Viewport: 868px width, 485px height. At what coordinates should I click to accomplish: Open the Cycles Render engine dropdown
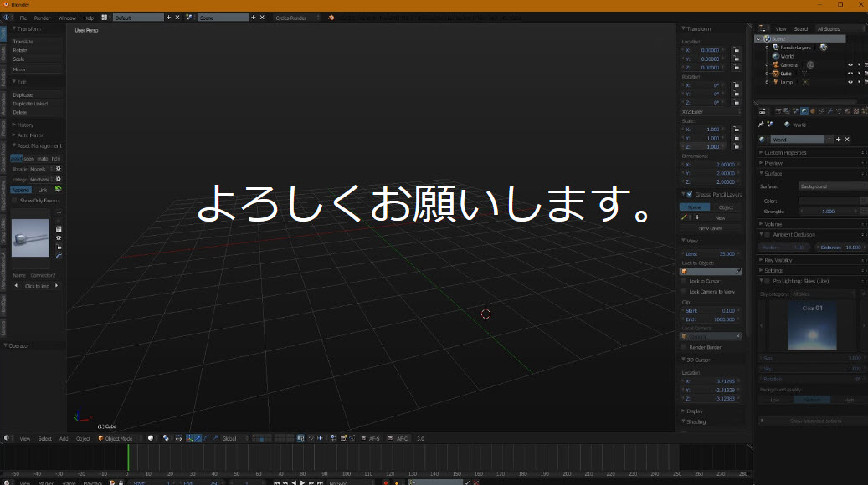click(296, 18)
